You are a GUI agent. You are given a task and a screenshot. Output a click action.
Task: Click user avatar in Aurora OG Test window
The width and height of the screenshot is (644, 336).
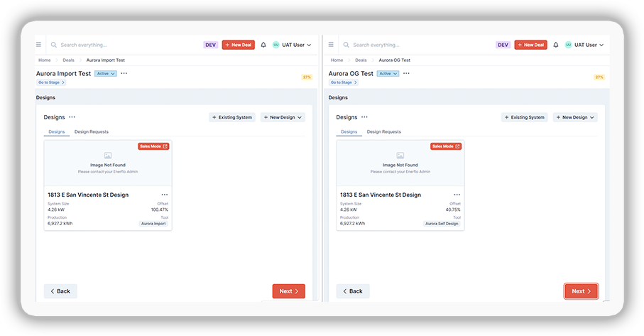(569, 45)
